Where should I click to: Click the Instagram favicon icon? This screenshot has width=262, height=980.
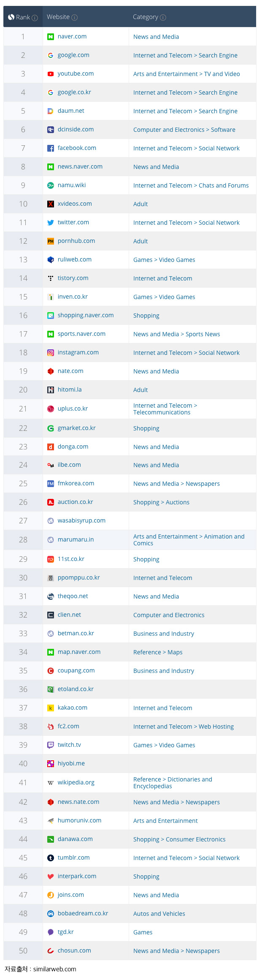point(51,353)
